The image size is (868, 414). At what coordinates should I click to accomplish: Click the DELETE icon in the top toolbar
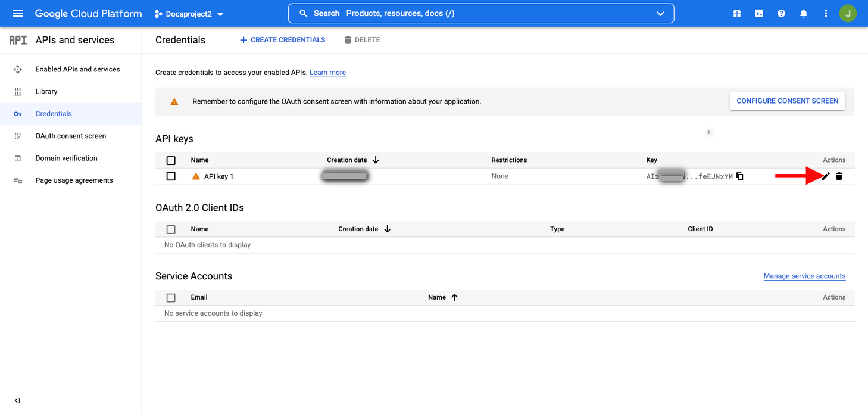click(x=348, y=40)
